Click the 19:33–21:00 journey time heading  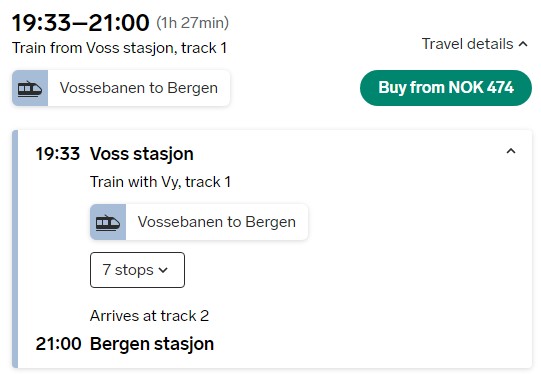80,23
